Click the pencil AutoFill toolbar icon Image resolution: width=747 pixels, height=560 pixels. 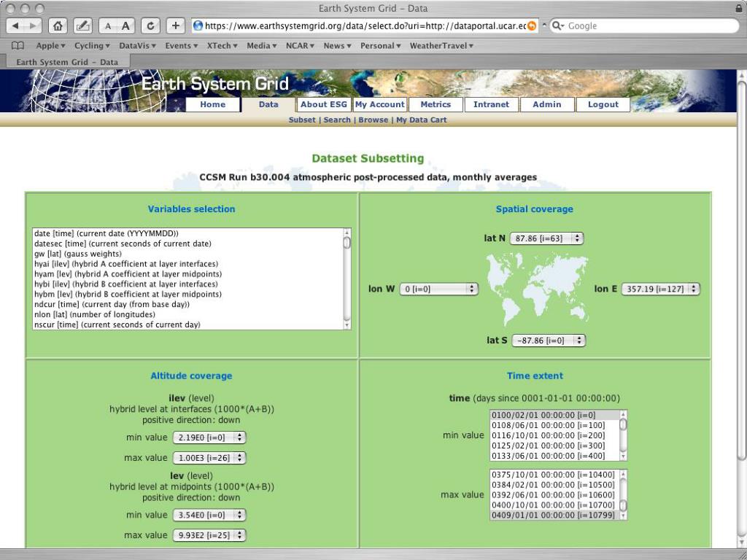click(83, 26)
